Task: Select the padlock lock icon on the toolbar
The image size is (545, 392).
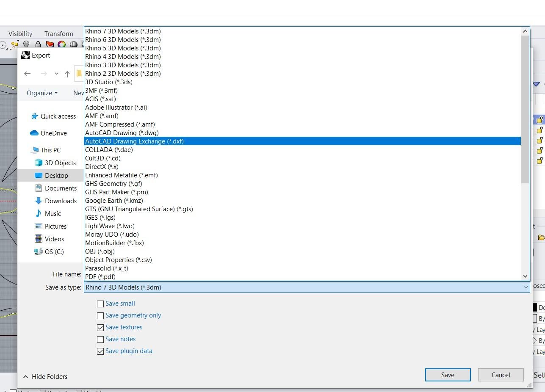Action: click(38, 44)
